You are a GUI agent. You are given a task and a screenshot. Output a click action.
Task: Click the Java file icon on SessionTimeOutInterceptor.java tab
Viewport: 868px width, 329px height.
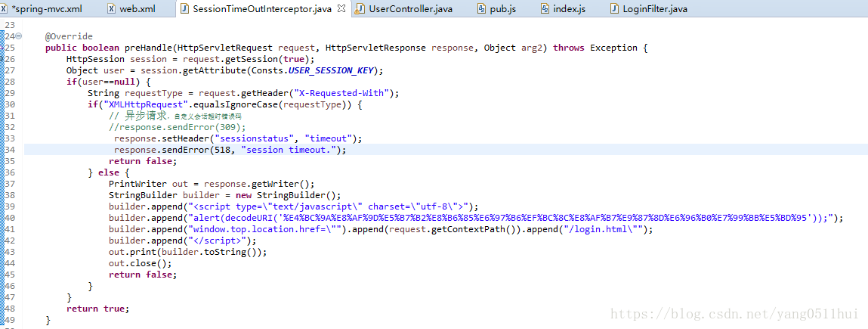click(184, 9)
